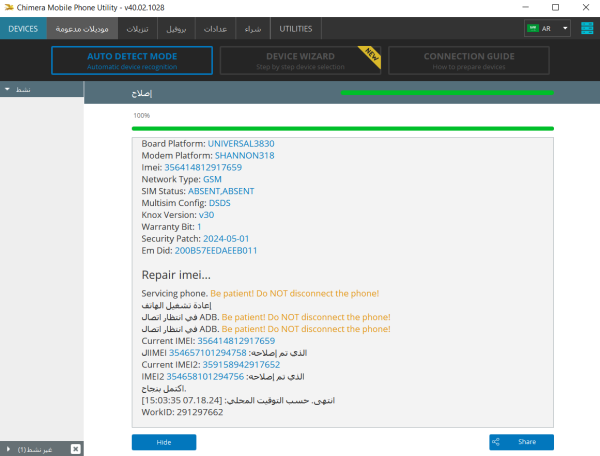Click the Imei value 356414812917659 near the top
This screenshot has height=456, width=600.
coord(203,167)
